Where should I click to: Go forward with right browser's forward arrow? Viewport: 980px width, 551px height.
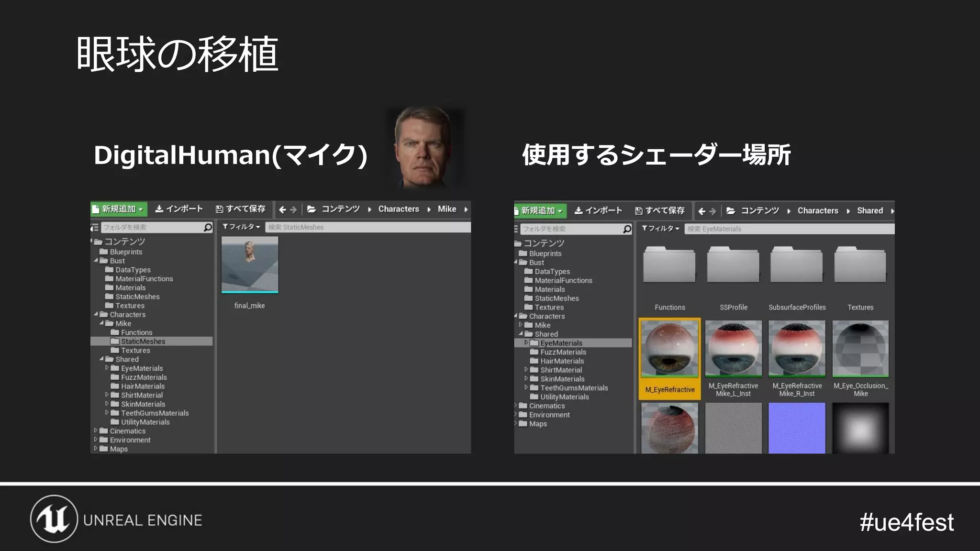coord(713,211)
